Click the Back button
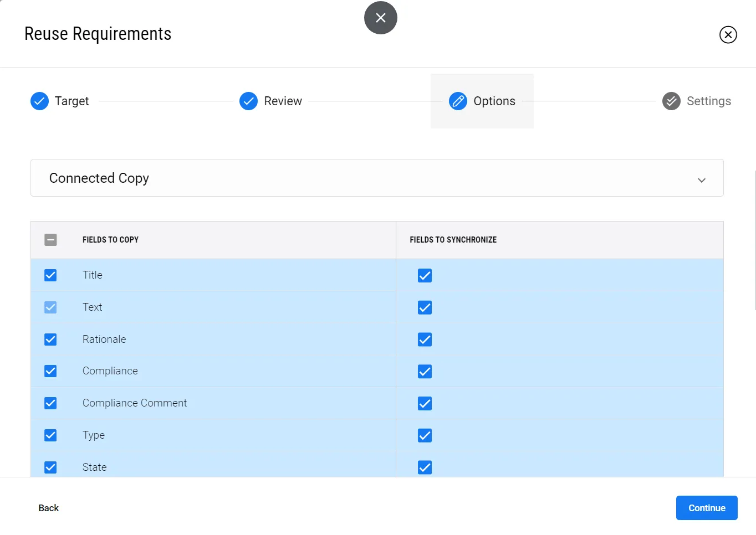 click(49, 508)
